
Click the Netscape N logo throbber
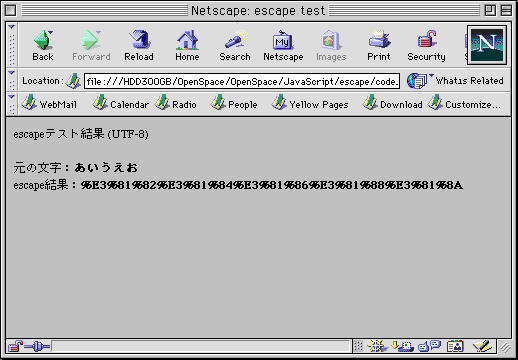coord(487,45)
